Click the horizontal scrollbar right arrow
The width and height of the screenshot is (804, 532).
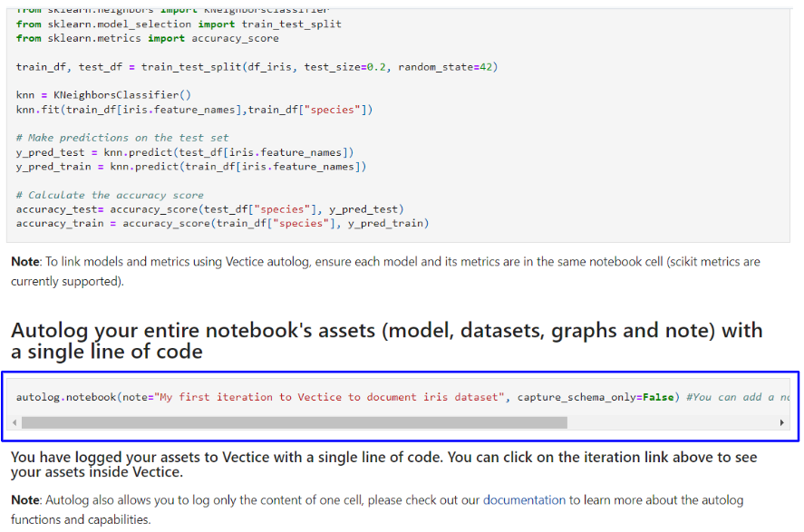click(x=782, y=422)
